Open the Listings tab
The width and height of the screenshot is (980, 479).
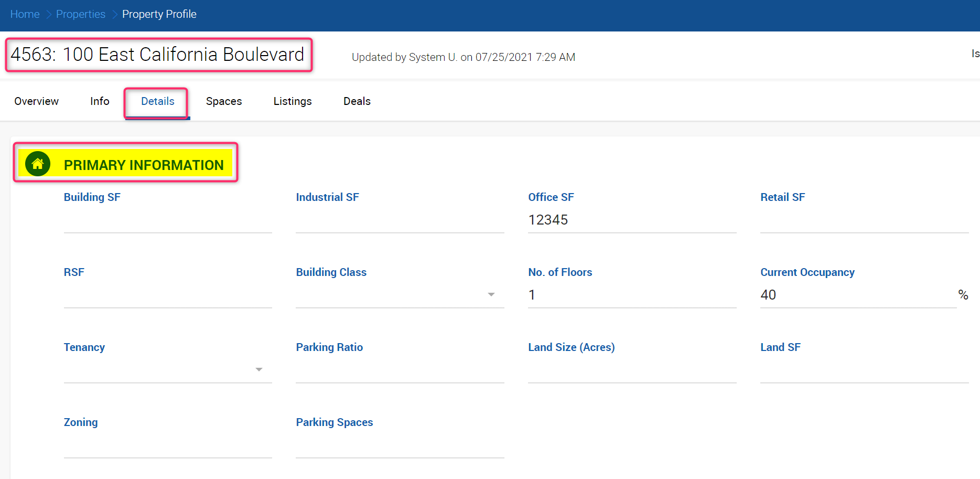(293, 101)
